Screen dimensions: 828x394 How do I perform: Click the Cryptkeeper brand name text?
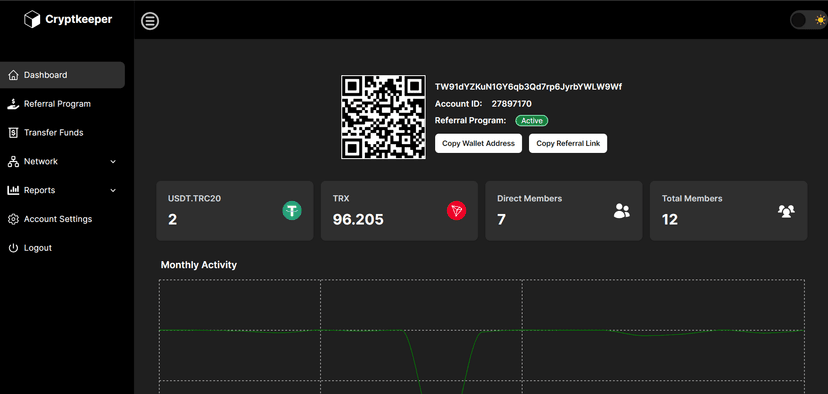coord(79,20)
